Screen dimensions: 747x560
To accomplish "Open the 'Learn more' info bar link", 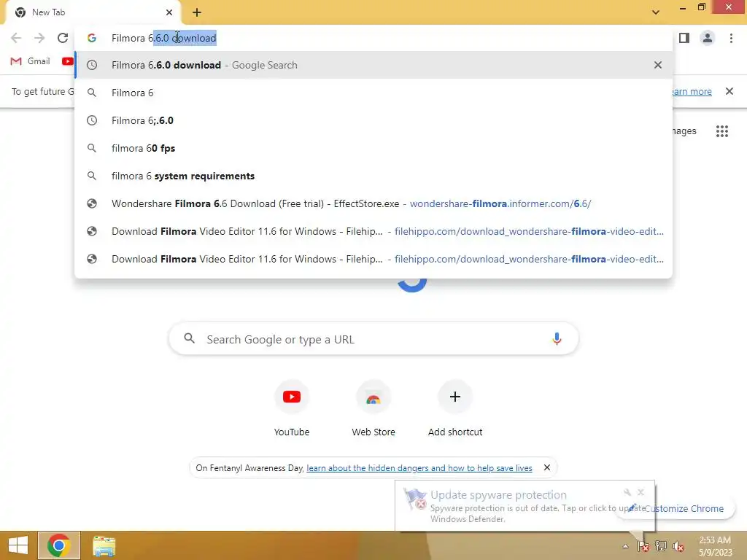I will click(x=692, y=91).
